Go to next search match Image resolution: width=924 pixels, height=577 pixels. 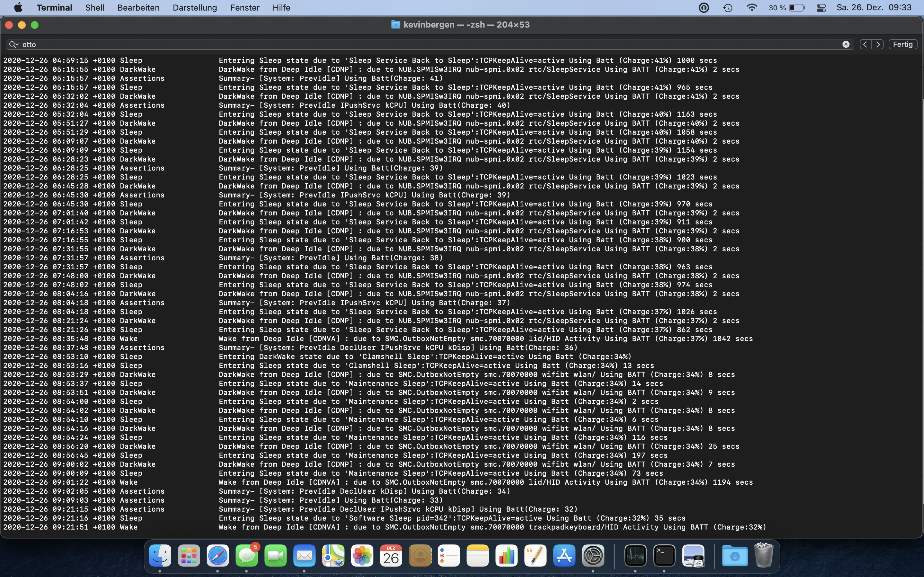coord(878,44)
